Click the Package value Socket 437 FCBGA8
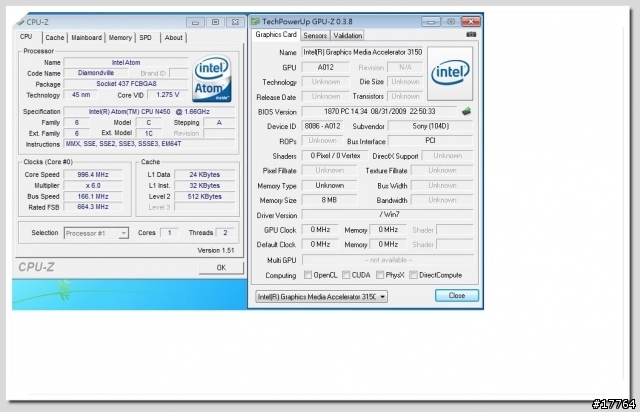 tap(126, 84)
